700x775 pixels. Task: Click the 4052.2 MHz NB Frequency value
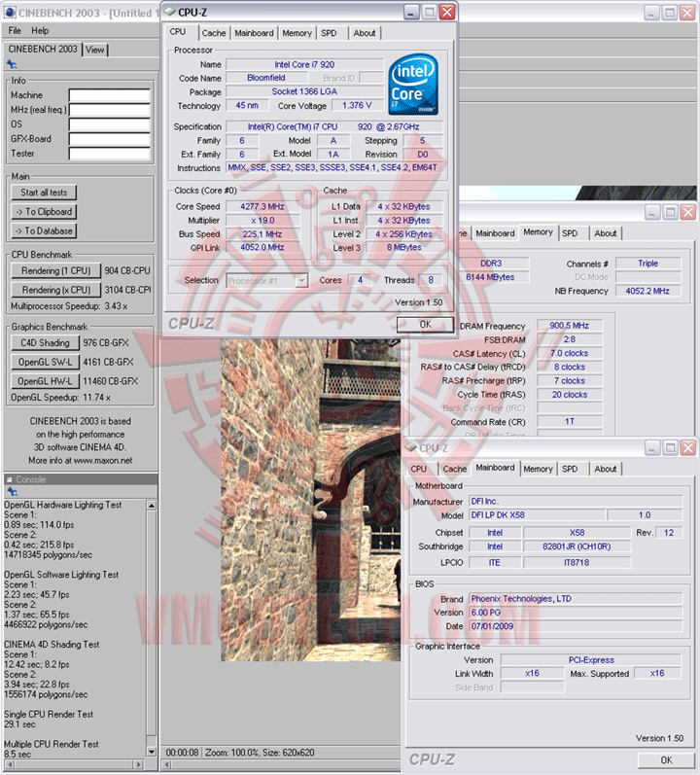[647, 291]
